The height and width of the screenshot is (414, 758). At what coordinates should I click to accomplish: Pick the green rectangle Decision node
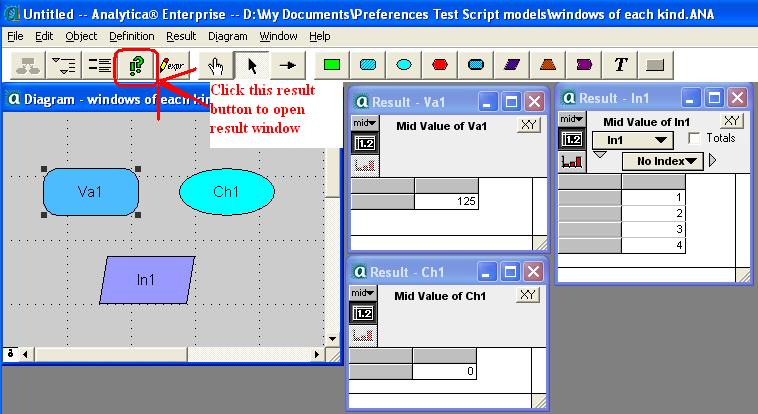tap(332, 65)
